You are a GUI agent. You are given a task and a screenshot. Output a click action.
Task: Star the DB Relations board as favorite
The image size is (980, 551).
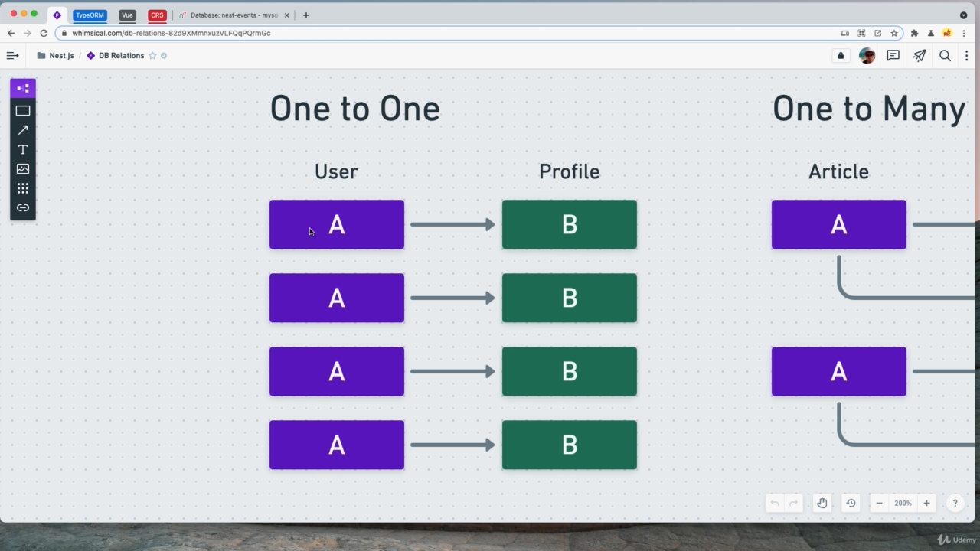152,56
